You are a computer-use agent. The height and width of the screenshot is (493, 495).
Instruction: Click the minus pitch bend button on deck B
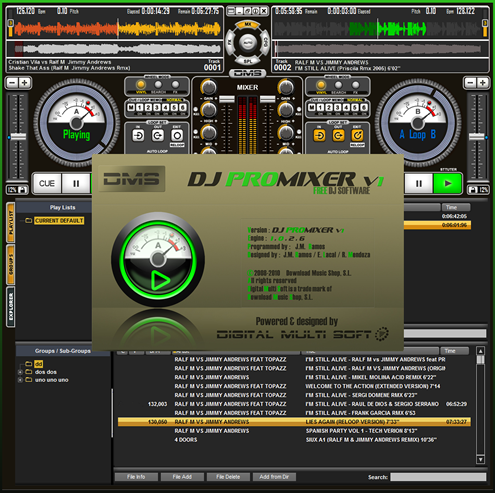[x=470, y=83]
